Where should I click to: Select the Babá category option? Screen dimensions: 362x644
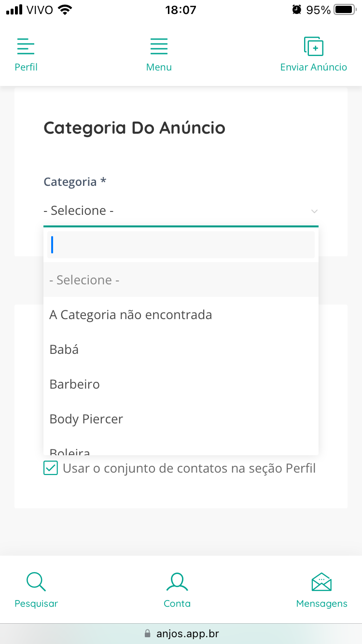(x=181, y=350)
